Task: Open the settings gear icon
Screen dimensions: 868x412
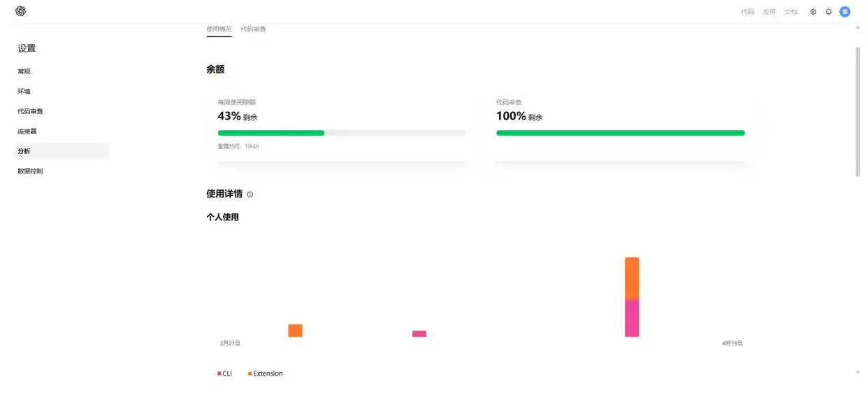Action: pyautogui.click(x=813, y=12)
